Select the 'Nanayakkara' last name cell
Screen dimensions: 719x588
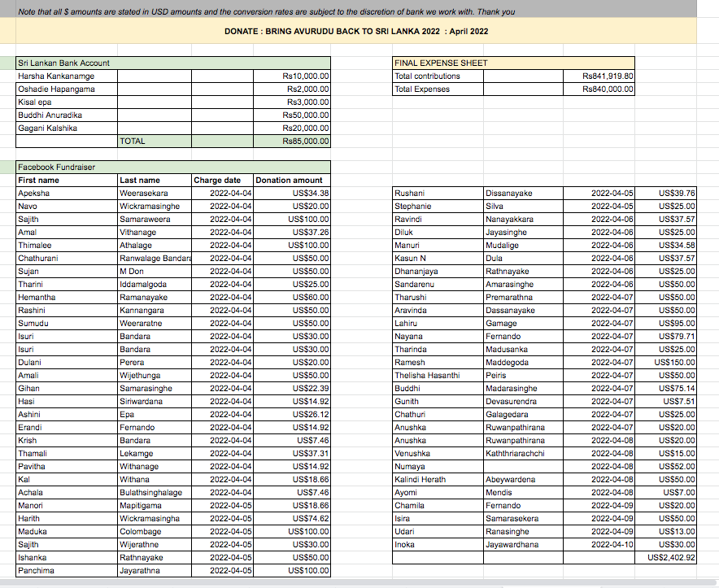pos(523,220)
